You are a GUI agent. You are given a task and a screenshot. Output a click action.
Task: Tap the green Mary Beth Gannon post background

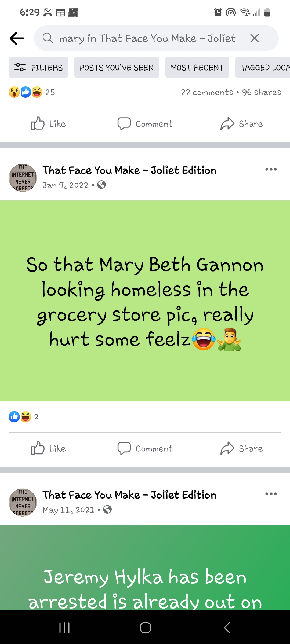click(x=145, y=301)
